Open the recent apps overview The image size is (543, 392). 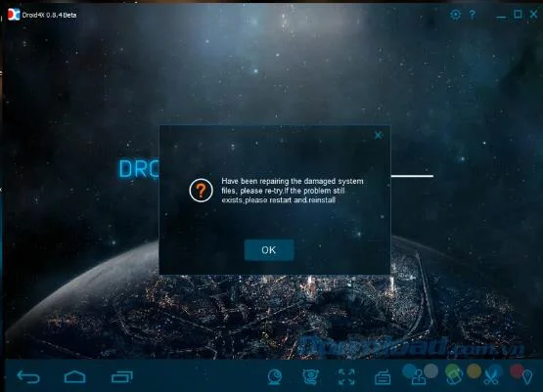click(122, 376)
